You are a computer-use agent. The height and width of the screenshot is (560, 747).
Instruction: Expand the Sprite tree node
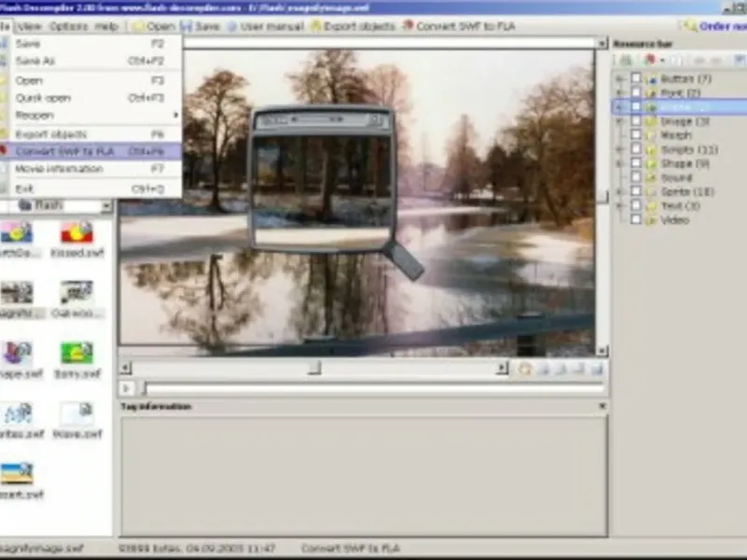coord(619,192)
